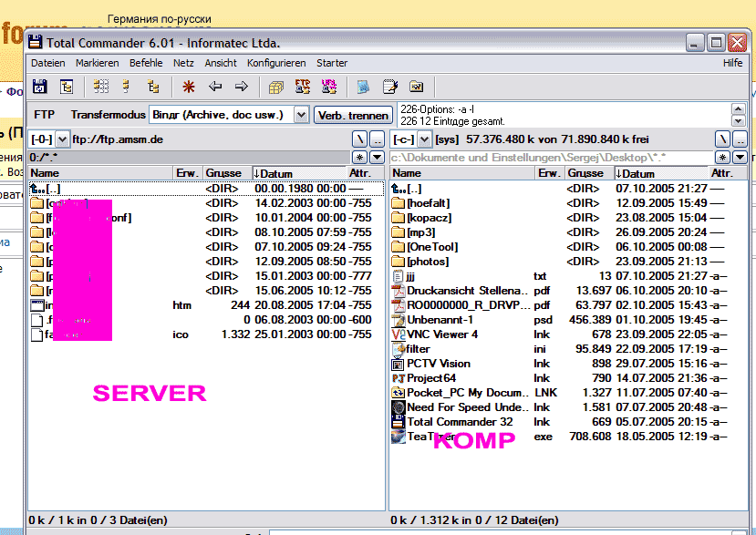Select the VNC Viewer 4 shortcut
The height and width of the screenshot is (535, 756).
[559, 334]
